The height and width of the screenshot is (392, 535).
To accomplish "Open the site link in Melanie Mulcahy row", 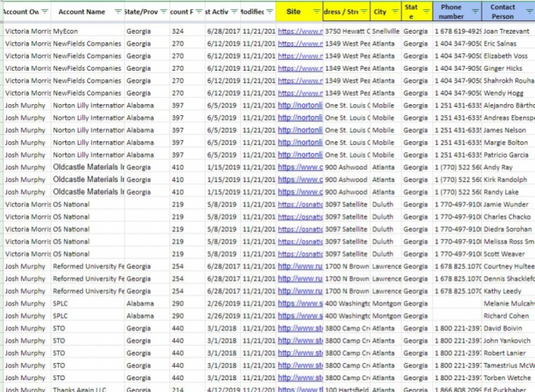I will (300, 303).
